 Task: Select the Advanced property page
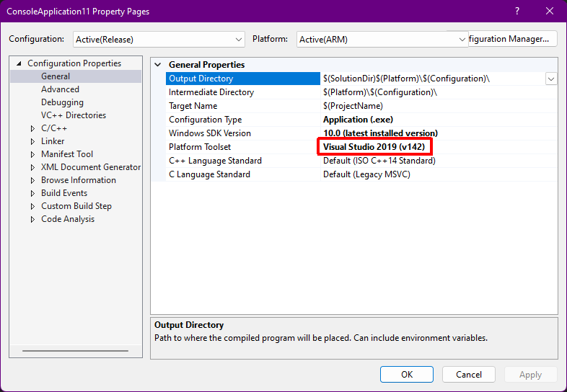60,89
